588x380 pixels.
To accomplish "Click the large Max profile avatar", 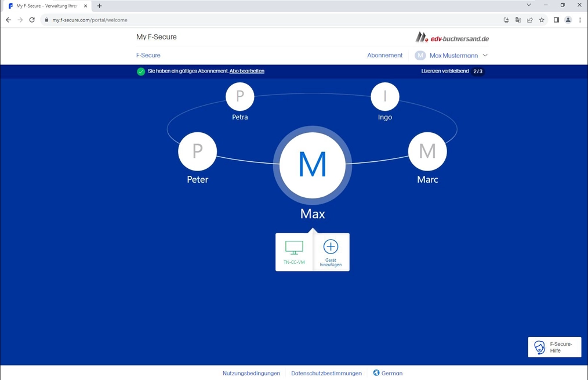I will [313, 165].
